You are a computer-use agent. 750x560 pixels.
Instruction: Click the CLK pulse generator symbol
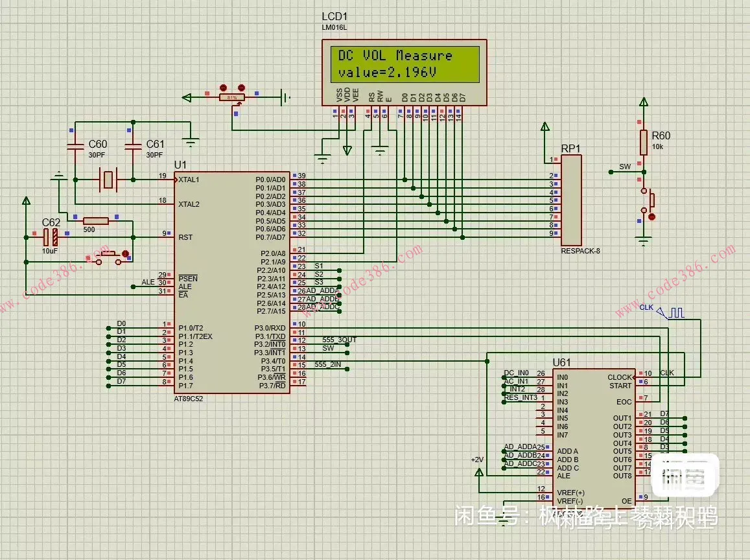tap(676, 312)
